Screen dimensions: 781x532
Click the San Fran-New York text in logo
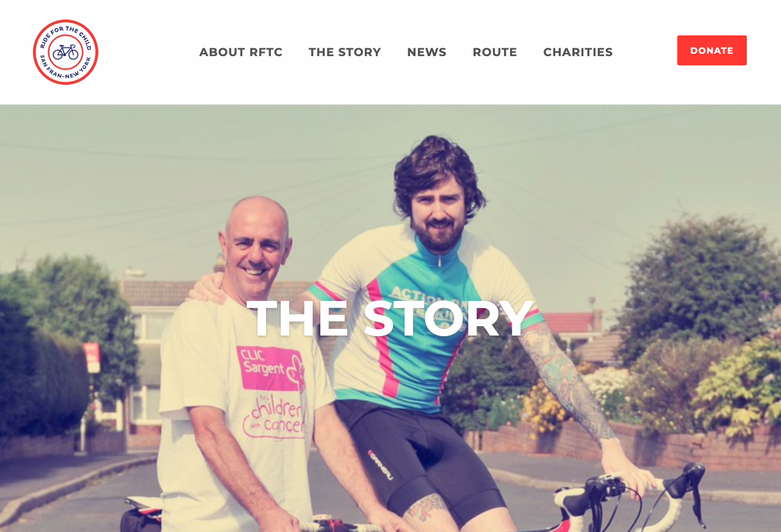click(65, 72)
